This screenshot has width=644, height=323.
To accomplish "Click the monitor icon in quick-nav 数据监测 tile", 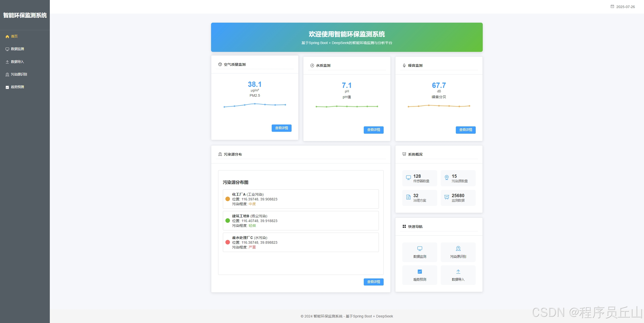I will 420,249.
